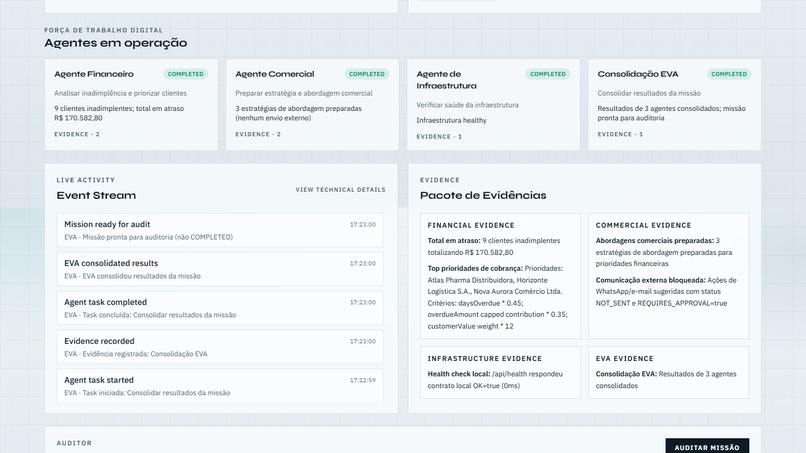The height and width of the screenshot is (453, 806).
Task: Select 'EVA consolidated results' event
Action: [220, 269]
